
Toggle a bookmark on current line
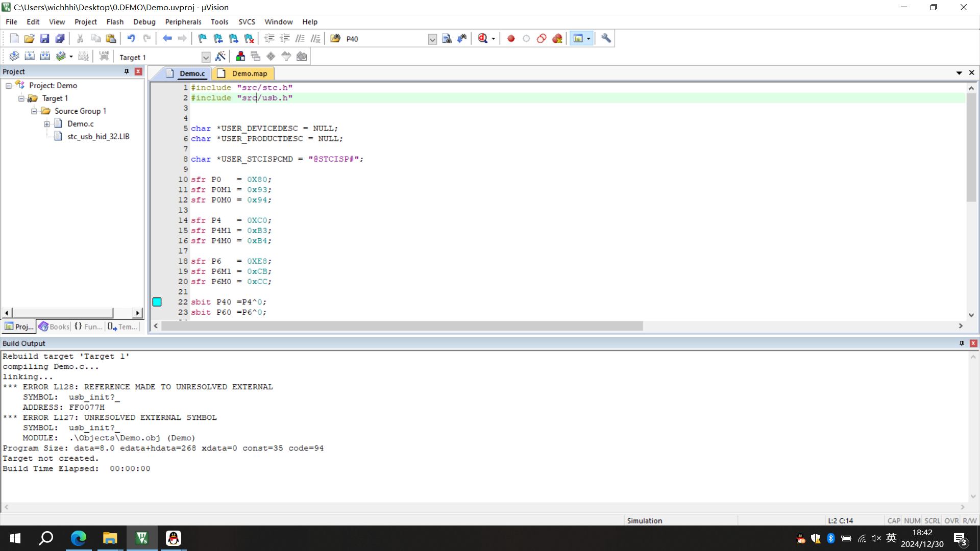(x=203, y=38)
